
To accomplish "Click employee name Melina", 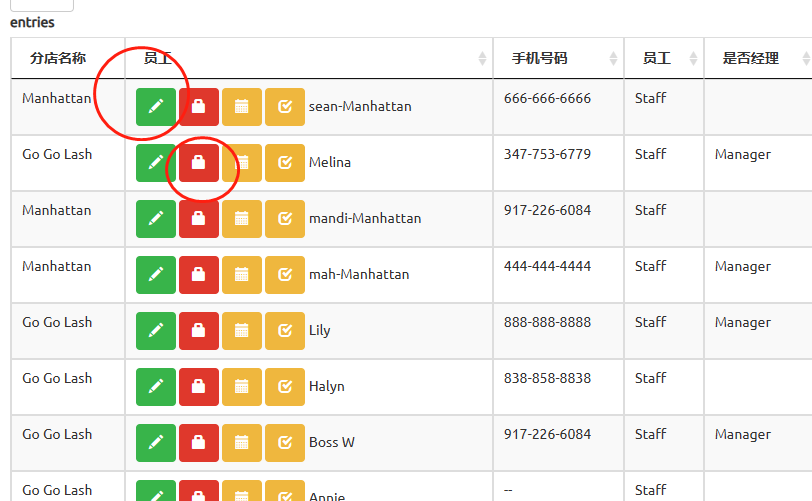I will point(330,162).
